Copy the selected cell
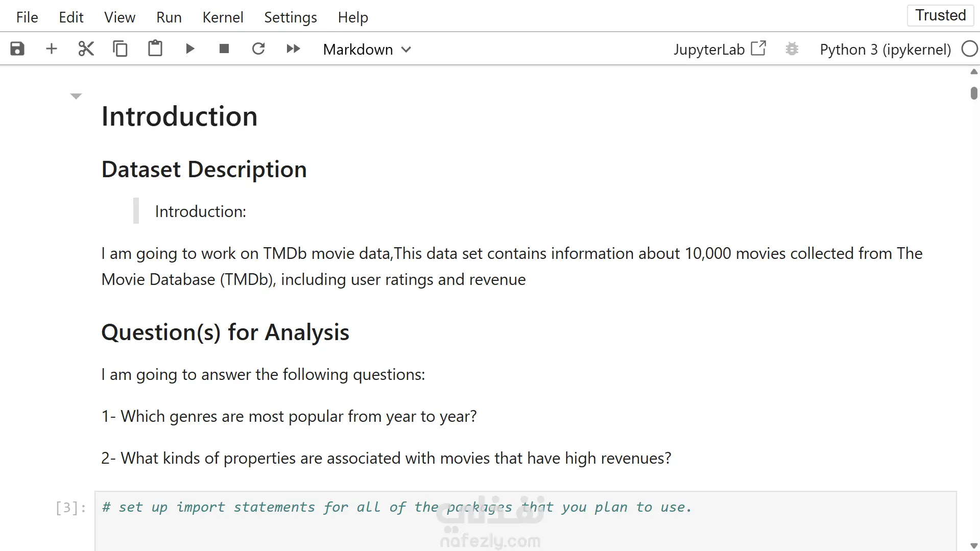Viewport: 980px width, 551px height. pos(120,49)
